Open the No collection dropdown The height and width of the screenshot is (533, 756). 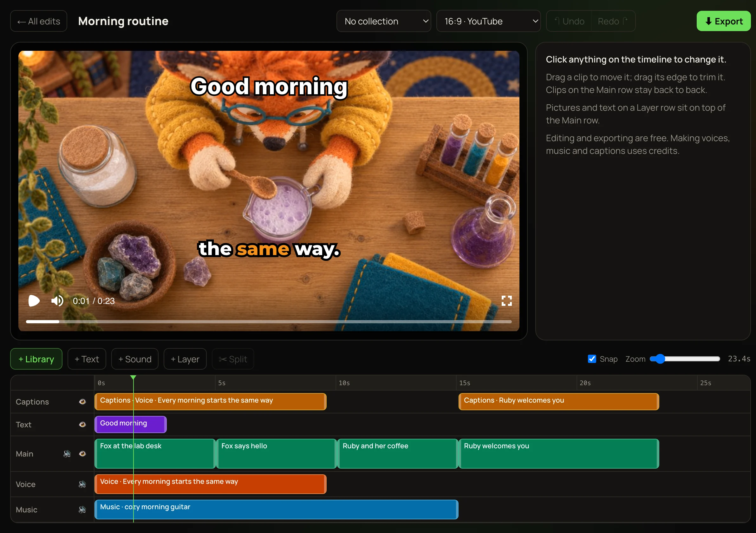(x=384, y=21)
